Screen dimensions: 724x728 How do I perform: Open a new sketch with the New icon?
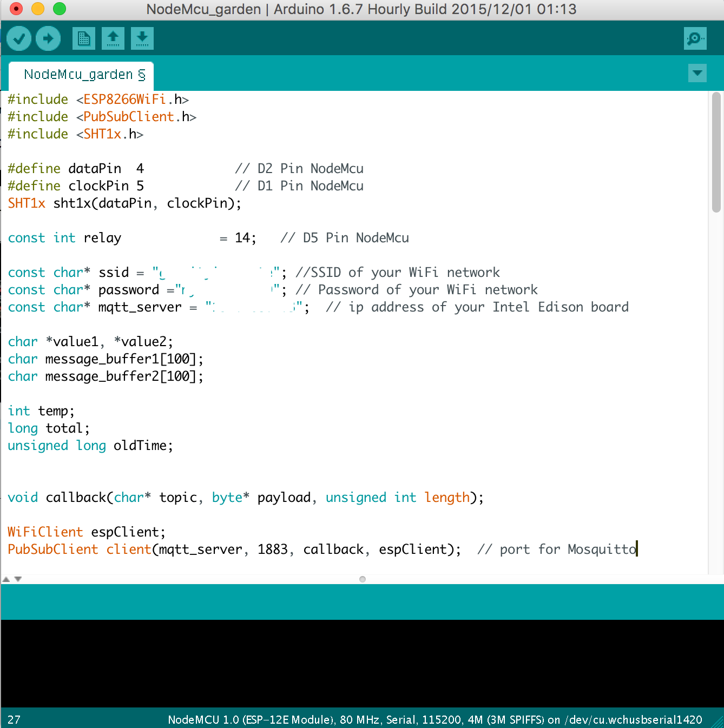[83, 38]
